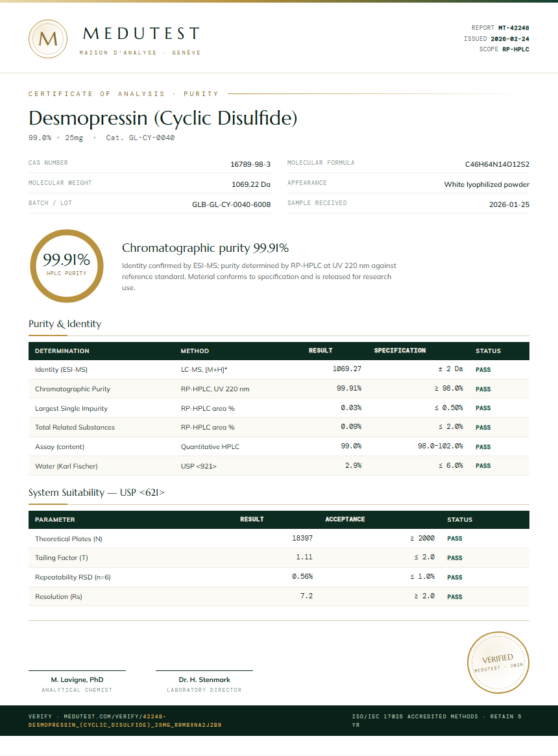Select tailing factor result 1.11
This screenshot has width=558, height=756.
304,557
